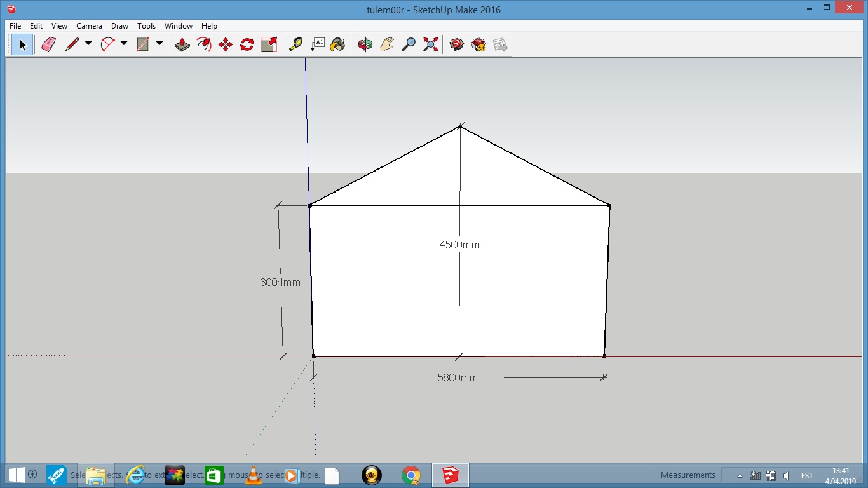Screen dimensions: 868x488
Task: Open the 3D Warehouse button
Action: (457, 44)
